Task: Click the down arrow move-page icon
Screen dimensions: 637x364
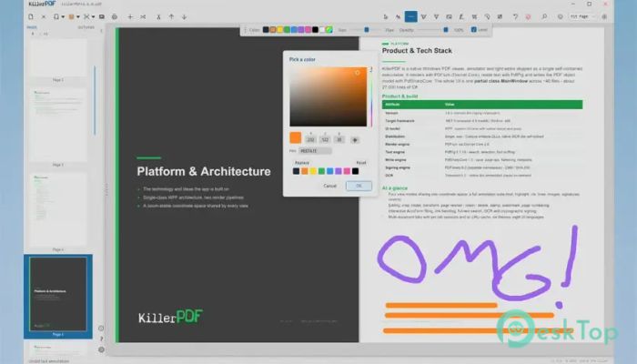Action: coord(184,16)
